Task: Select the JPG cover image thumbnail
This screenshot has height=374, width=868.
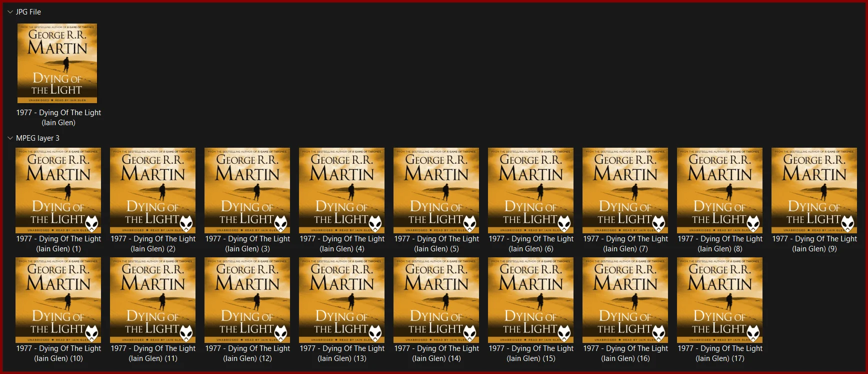Action: [x=57, y=64]
